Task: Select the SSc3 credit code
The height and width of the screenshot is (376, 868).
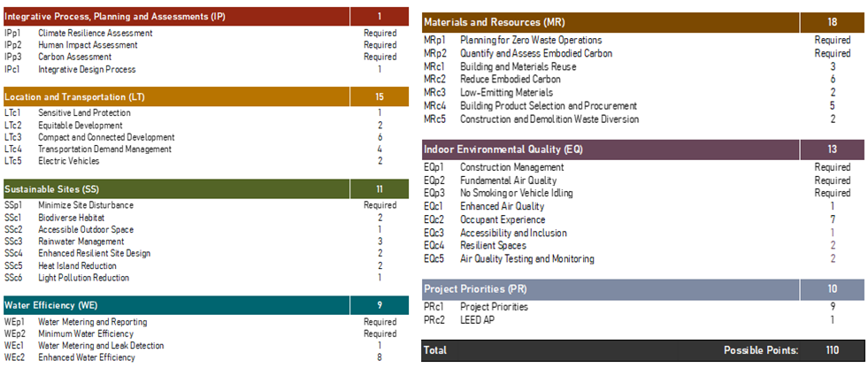Action: pos(13,242)
